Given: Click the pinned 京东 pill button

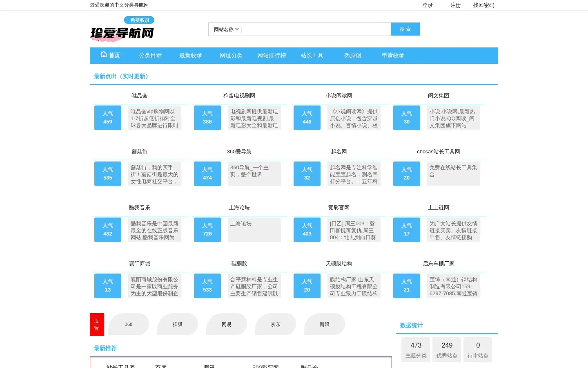Looking at the screenshot, I should pyautogui.click(x=276, y=324).
